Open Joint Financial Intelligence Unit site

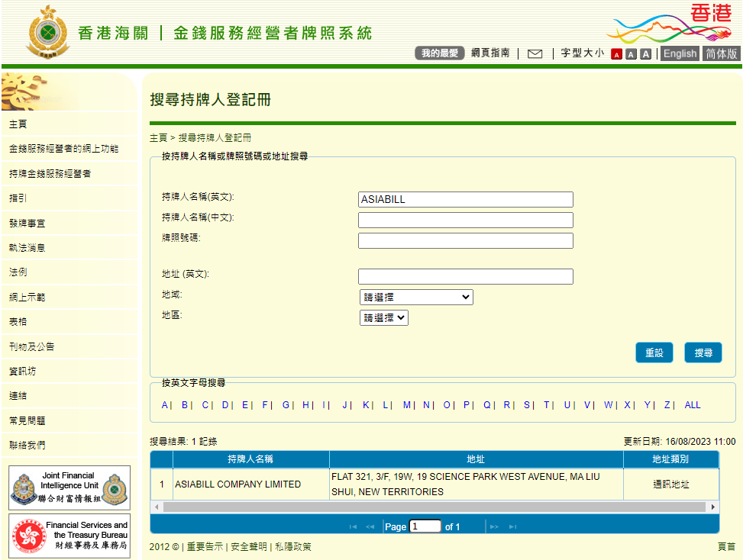click(x=69, y=488)
